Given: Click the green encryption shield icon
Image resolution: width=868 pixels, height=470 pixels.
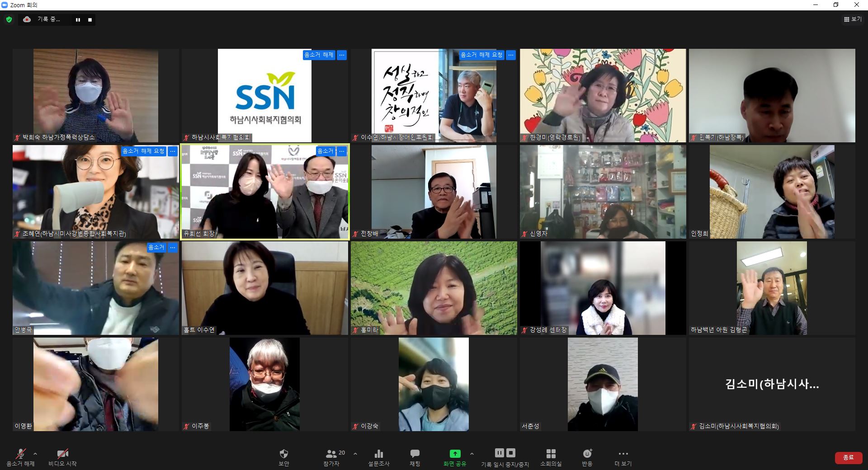Looking at the screenshot, I should tap(9, 19).
